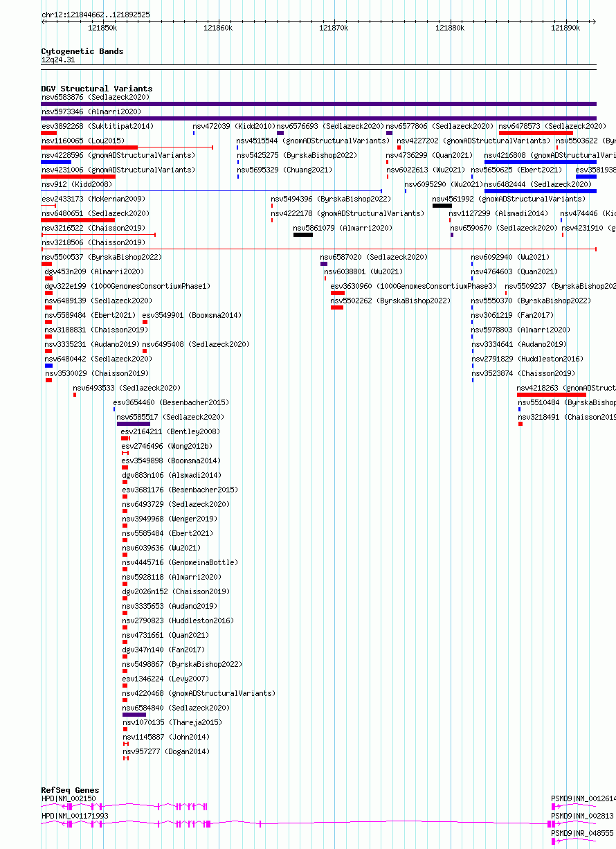616x849 pixels.
Task: Select esv2164211 (Bentley2008) variant
Action: (171, 431)
